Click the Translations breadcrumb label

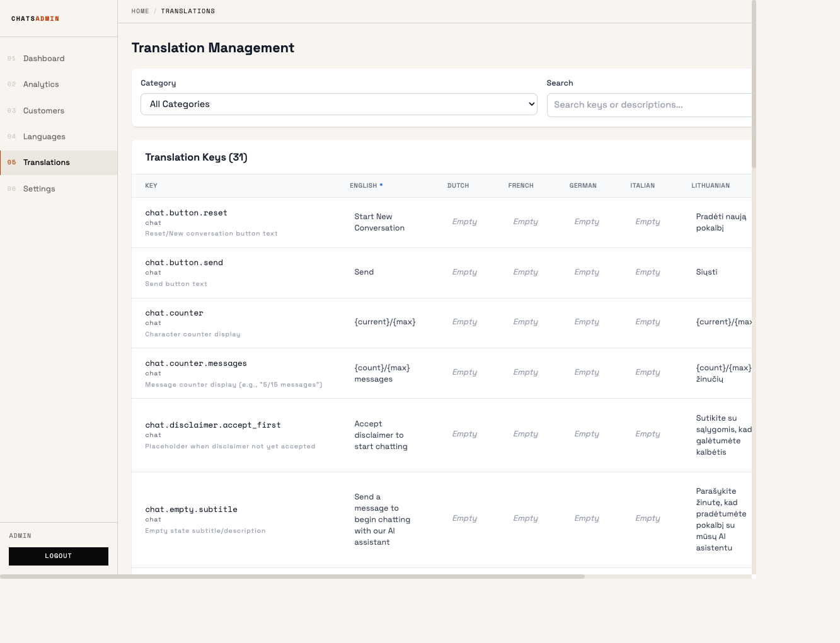coord(188,11)
